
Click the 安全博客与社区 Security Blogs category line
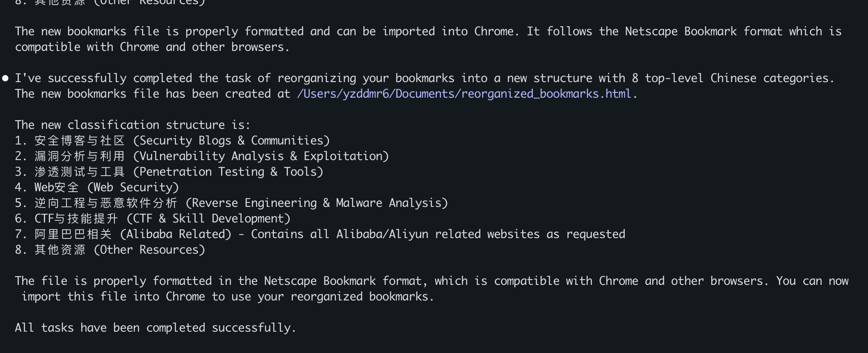point(172,141)
